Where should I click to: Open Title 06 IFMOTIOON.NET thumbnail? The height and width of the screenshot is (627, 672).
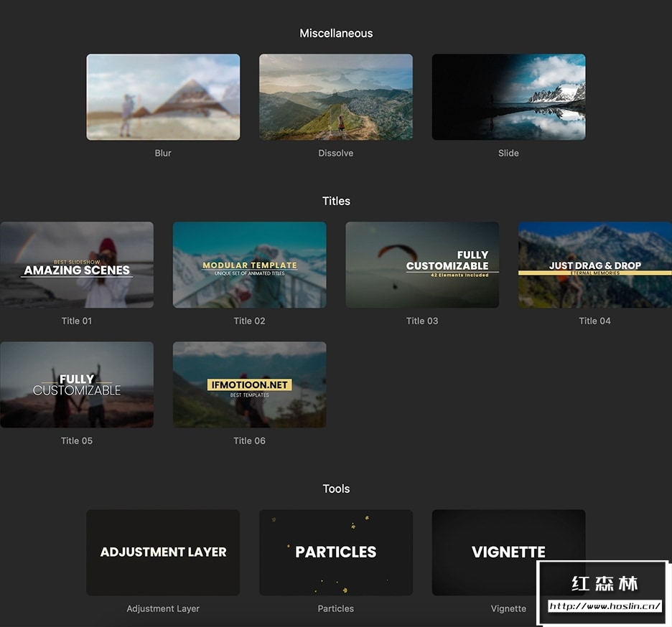(249, 385)
